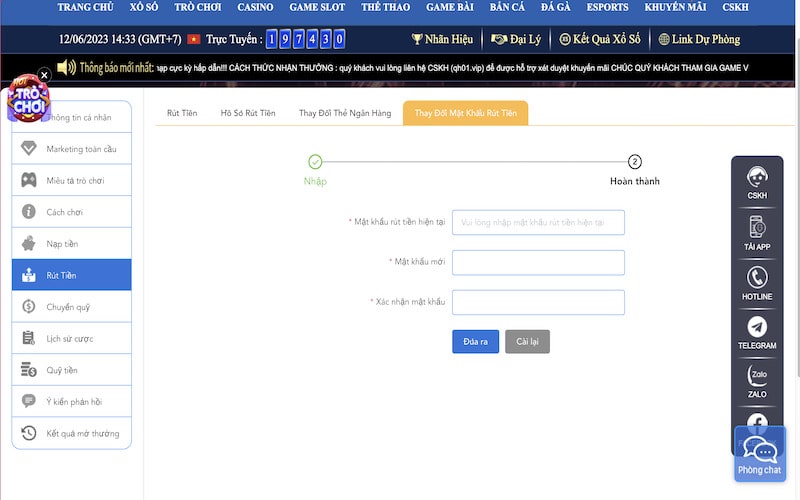Click the piggy bank Nạp tiền icon
Screen dimensions: 800x500
pyautogui.click(x=29, y=243)
